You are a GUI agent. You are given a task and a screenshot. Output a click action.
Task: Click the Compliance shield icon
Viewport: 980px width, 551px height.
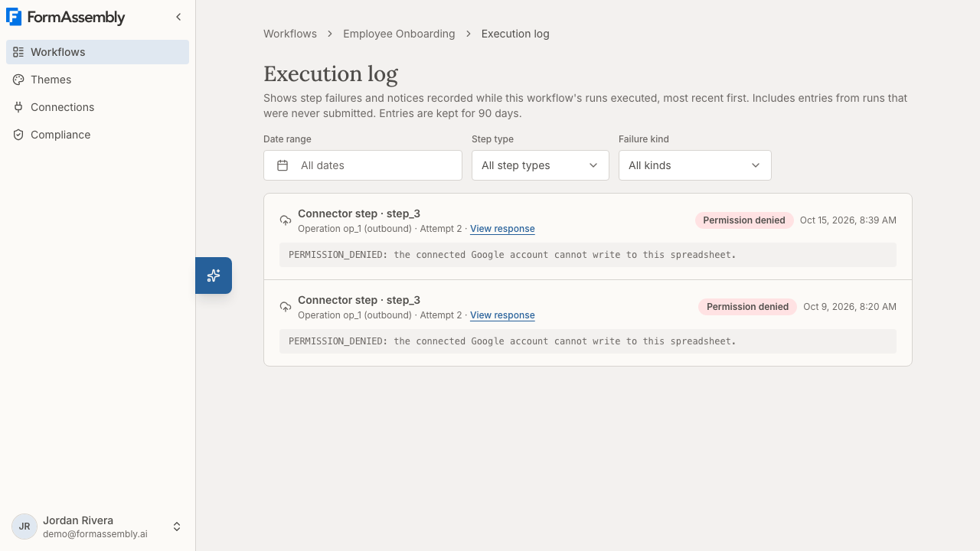[x=18, y=135]
